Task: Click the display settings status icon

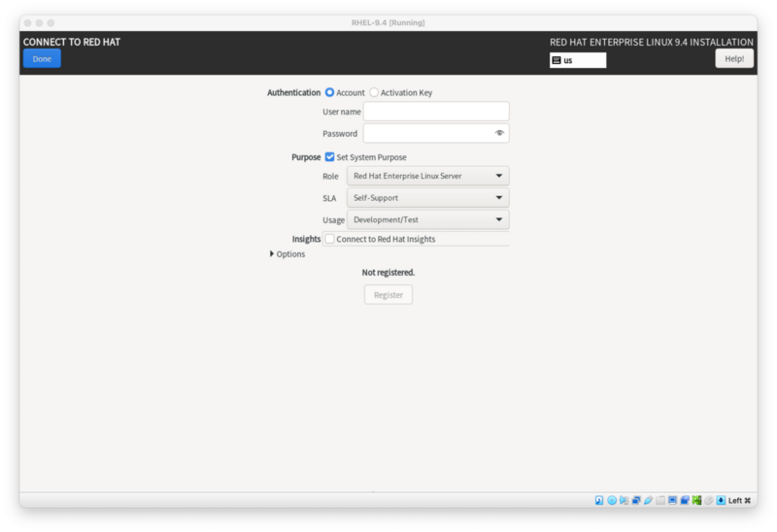Action: pyautogui.click(x=672, y=500)
